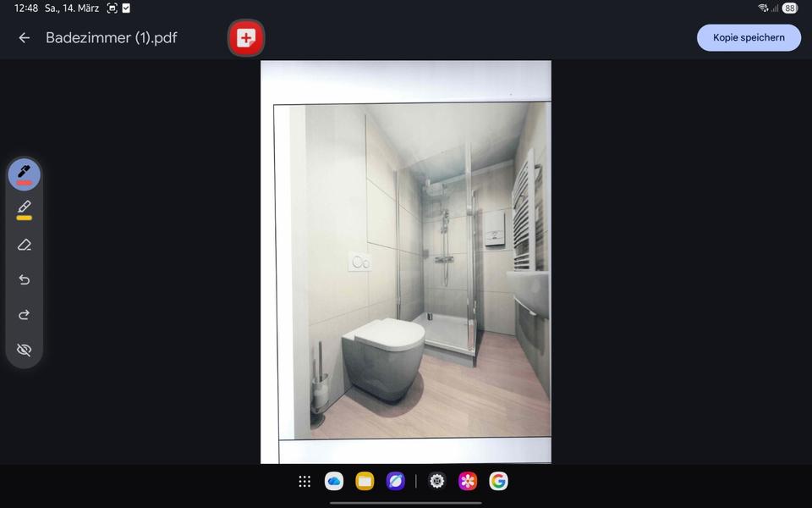Tap the red plus PDF icon
Screen dimensions: 812x508
coord(246,38)
